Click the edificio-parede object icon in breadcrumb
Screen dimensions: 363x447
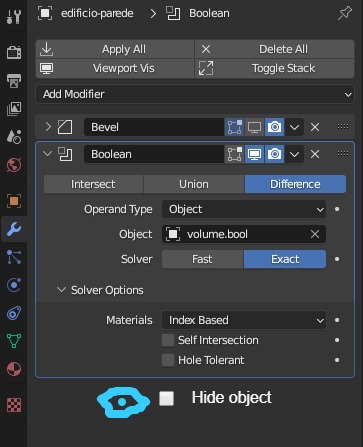[x=45, y=13]
